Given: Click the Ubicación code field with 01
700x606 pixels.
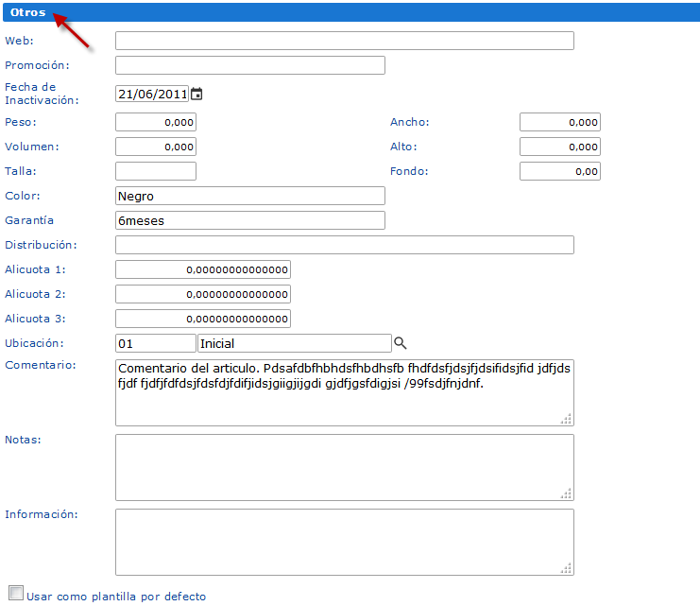Looking at the screenshot, I should (156, 343).
